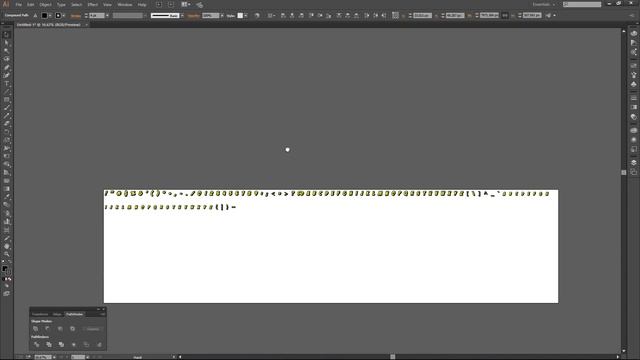Switch to the Align panel tab

[x=57, y=314]
